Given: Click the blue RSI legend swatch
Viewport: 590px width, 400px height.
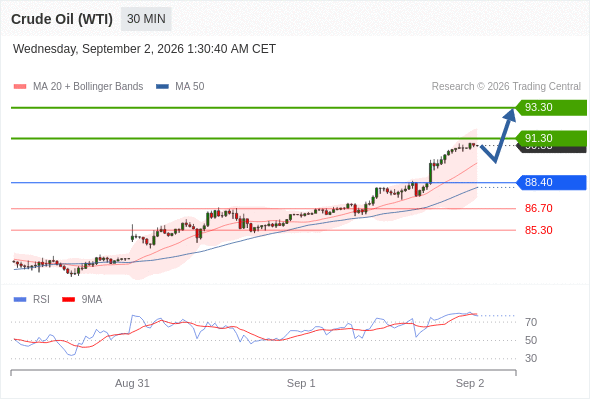Looking at the screenshot, I should 20,300.
